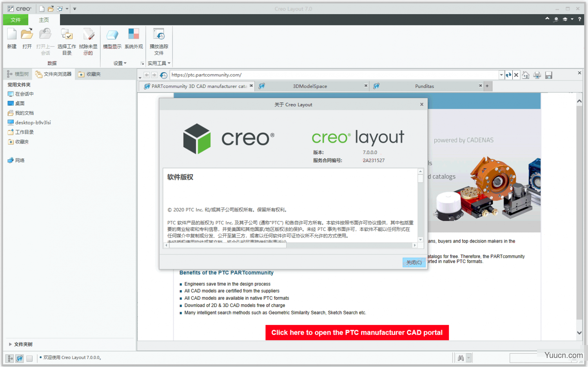Expand the 实用工具 group dropdown
588x367 pixels.
pyautogui.click(x=159, y=63)
